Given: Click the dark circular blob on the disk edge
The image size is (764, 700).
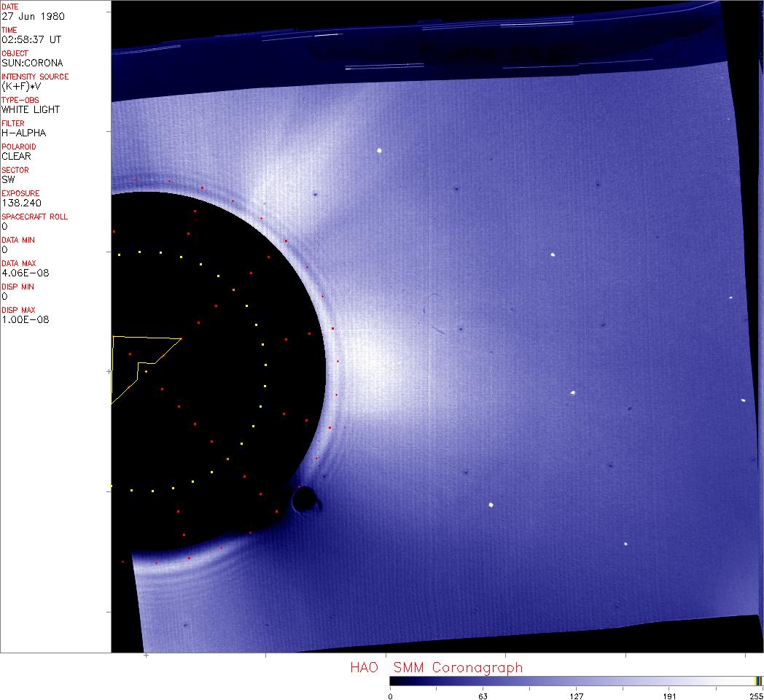Looking at the screenshot, I should pyautogui.click(x=304, y=499).
